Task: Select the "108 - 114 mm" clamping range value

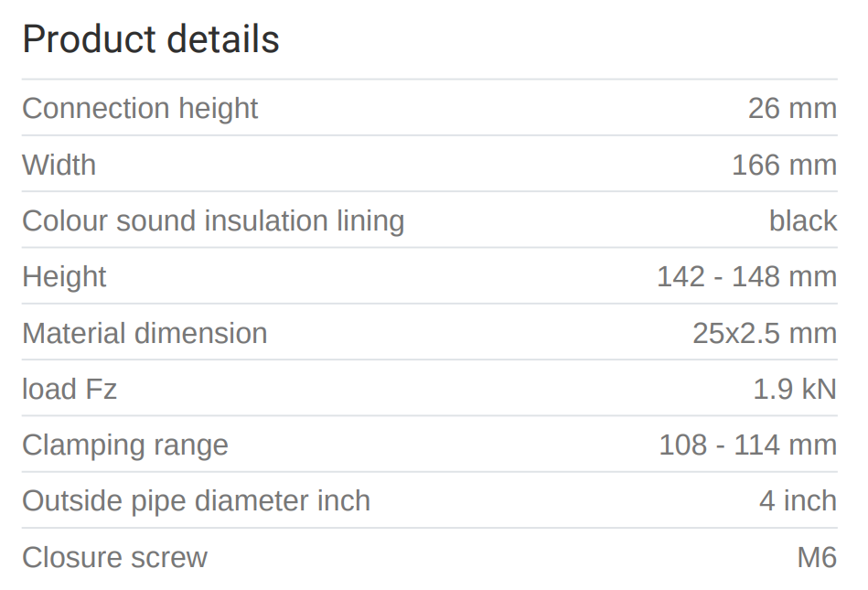Action: (x=748, y=445)
